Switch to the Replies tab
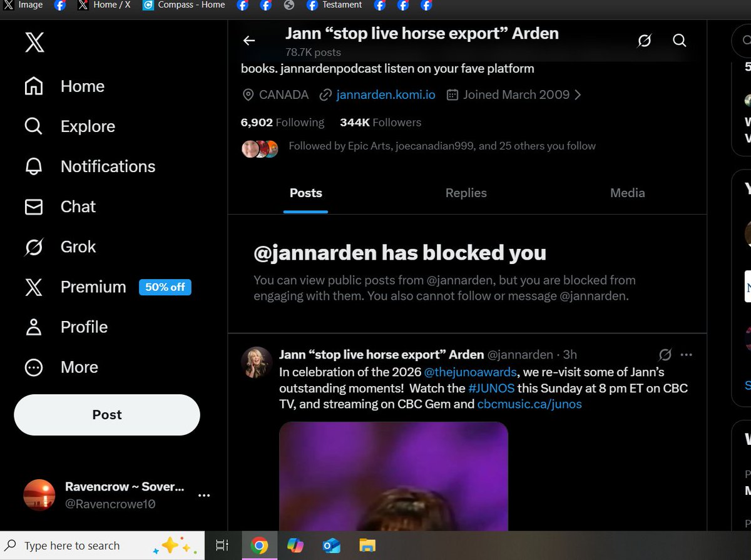Viewport: 751px width, 560px height. point(466,193)
